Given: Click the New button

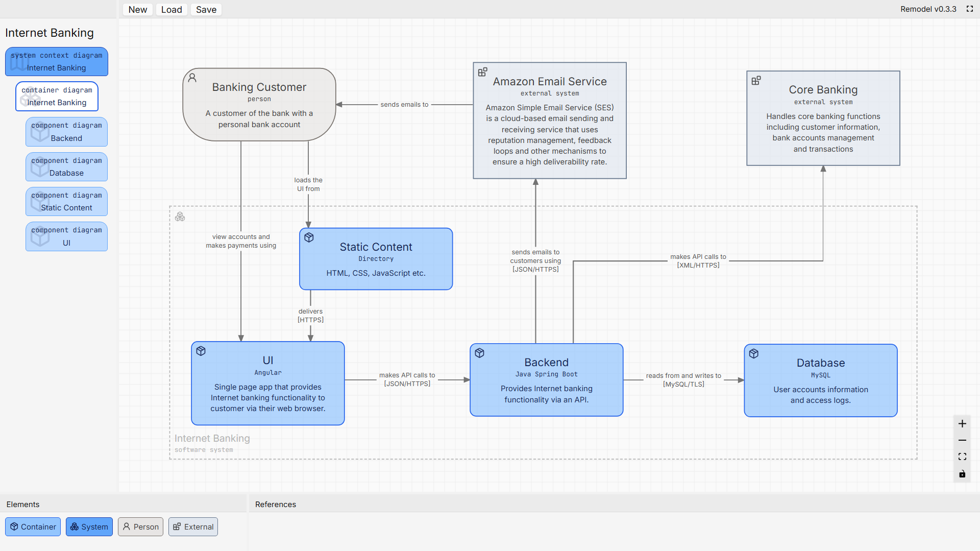Looking at the screenshot, I should click(138, 10).
